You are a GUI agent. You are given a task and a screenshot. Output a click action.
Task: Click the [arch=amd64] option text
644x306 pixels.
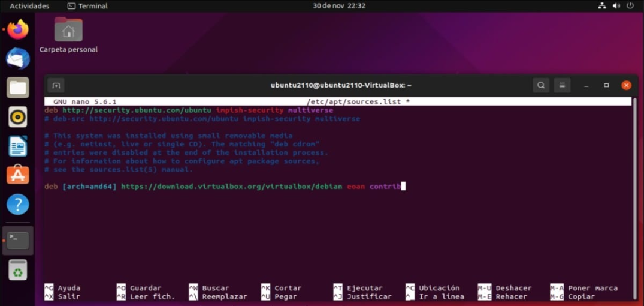89,187
